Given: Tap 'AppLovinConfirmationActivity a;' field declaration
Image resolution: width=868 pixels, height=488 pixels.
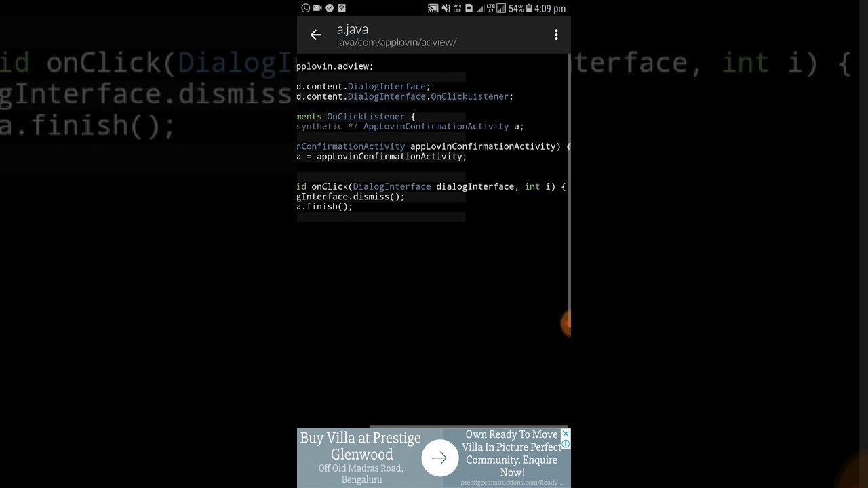Looking at the screenshot, I should pyautogui.click(x=443, y=126).
